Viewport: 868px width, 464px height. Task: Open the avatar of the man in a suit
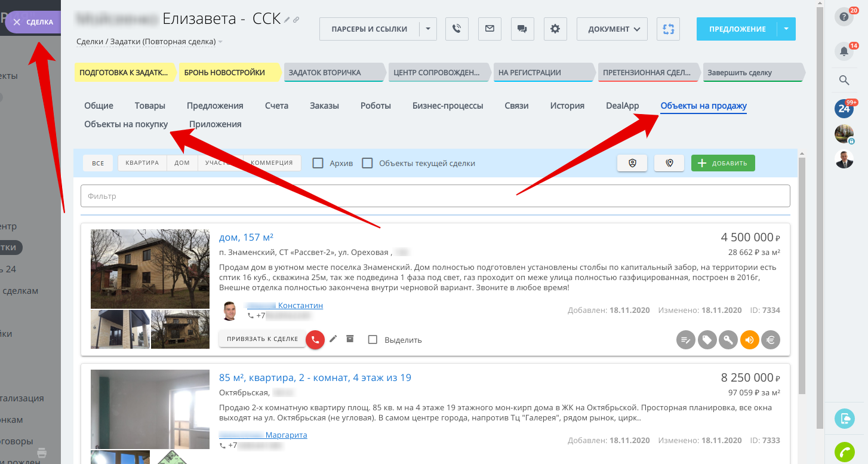844,159
